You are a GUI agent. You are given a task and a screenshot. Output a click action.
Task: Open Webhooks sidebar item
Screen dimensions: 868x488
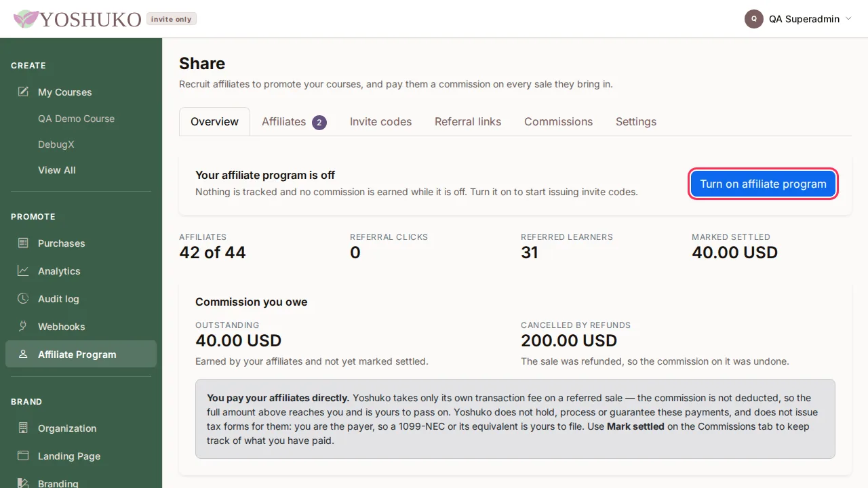coord(81,326)
